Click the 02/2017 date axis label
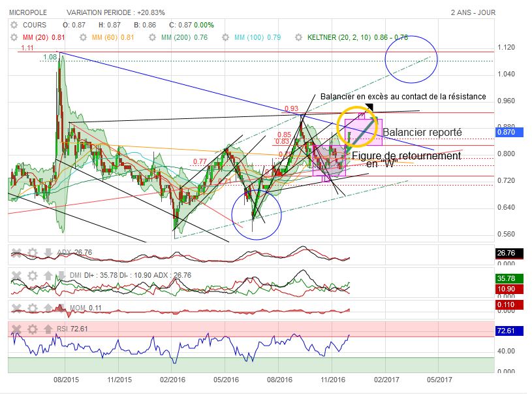Viewport: 532px width, 394px height. pyautogui.click(x=386, y=380)
